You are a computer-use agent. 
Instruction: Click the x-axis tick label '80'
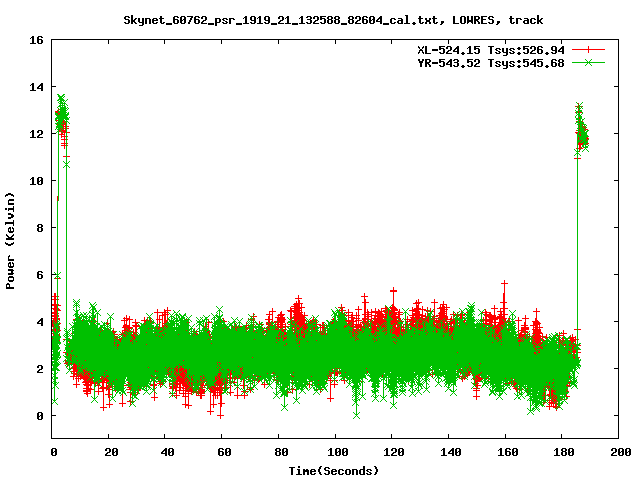click(281, 452)
